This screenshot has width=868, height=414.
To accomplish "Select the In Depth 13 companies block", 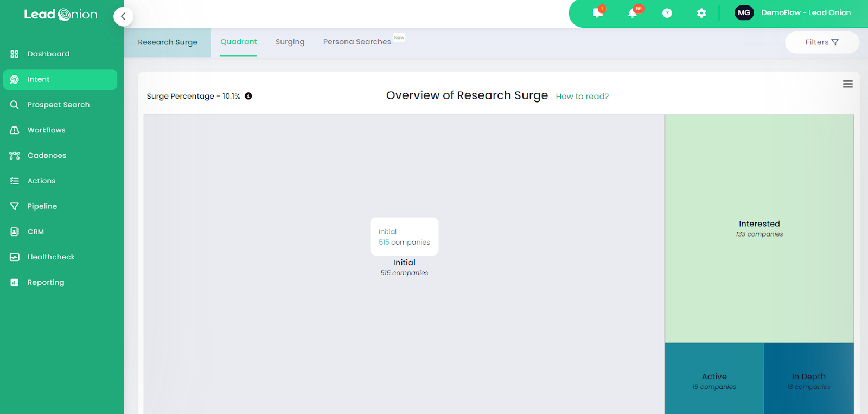I will tap(809, 379).
